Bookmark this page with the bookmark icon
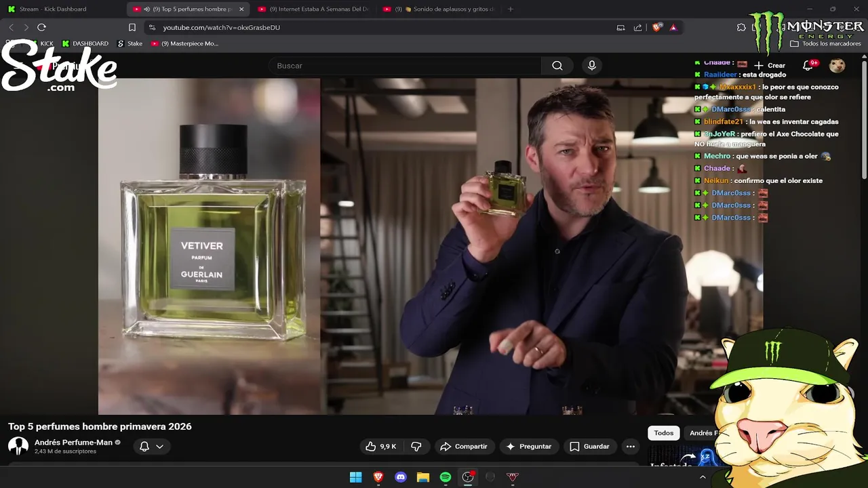This screenshot has width=868, height=488. click(132, 27)
